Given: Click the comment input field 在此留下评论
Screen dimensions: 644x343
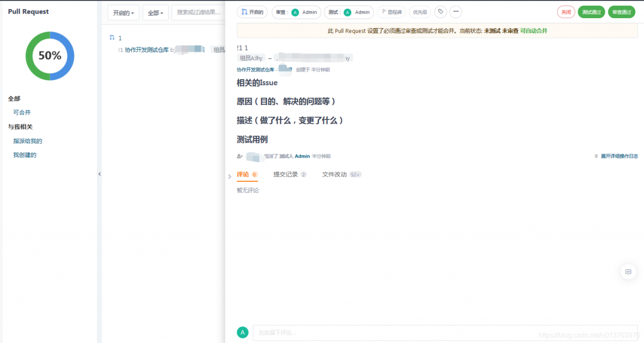Looking at the screenshot, I should [x=352, y=332].
